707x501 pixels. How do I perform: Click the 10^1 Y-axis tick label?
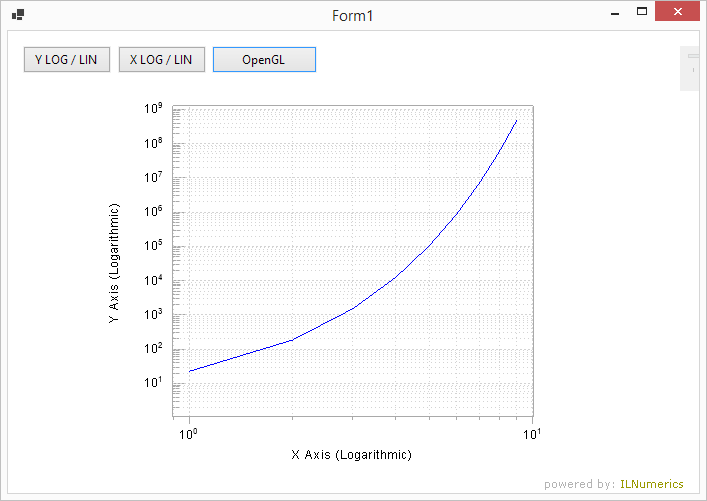[153, 383]
